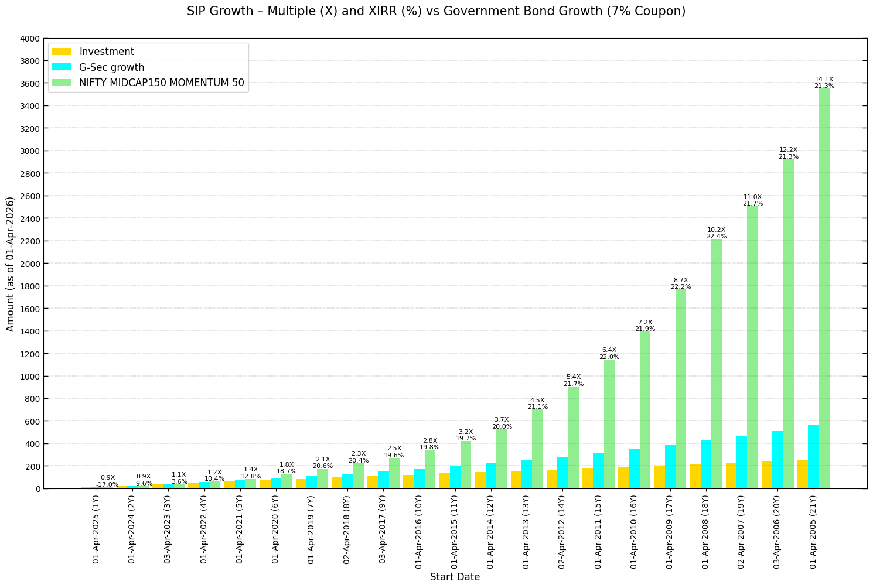Click the cyan G-Sec growth color swatch
The width and height of the screenshot is (873, 588).
point(62,67)
